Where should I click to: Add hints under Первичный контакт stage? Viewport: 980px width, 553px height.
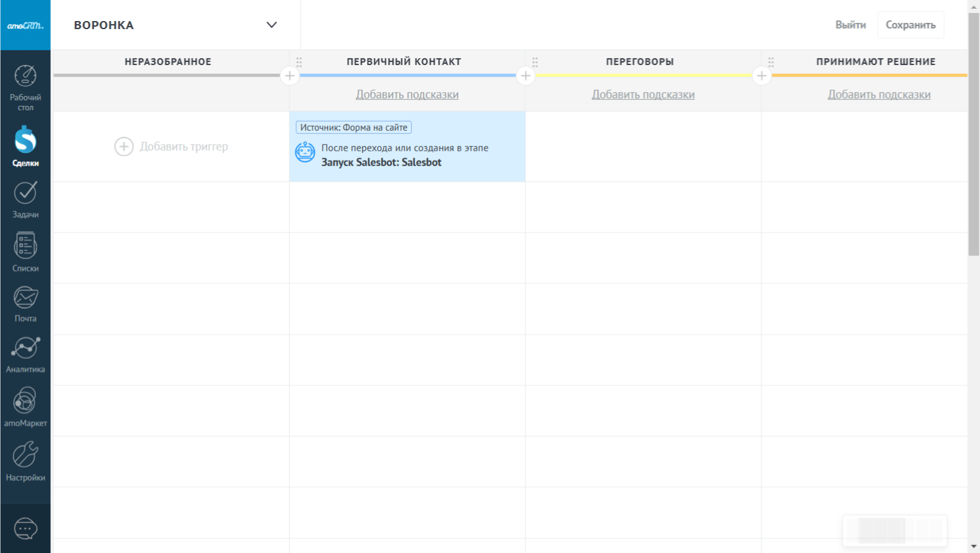407,94
